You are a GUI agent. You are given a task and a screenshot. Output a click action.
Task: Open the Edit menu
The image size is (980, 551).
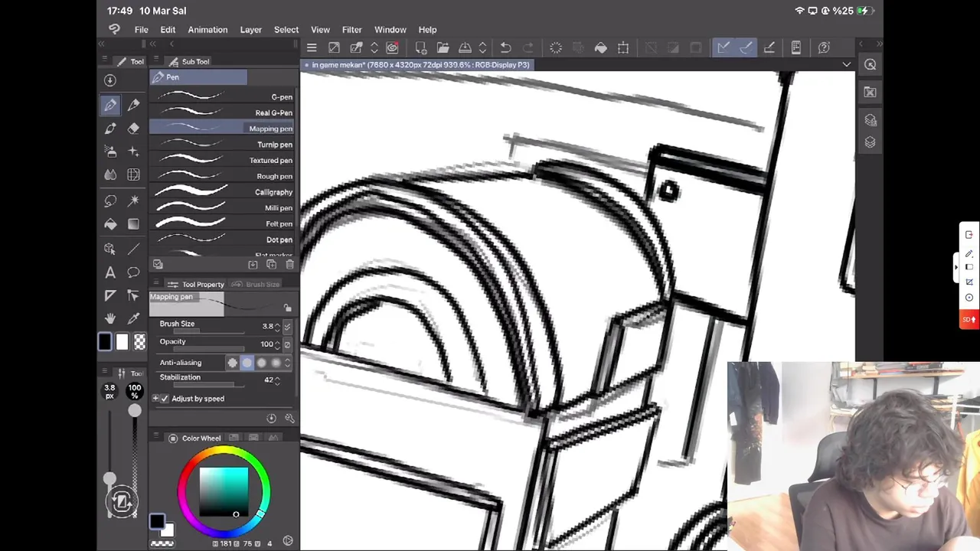pyautogui.click(x=168, y=30)
